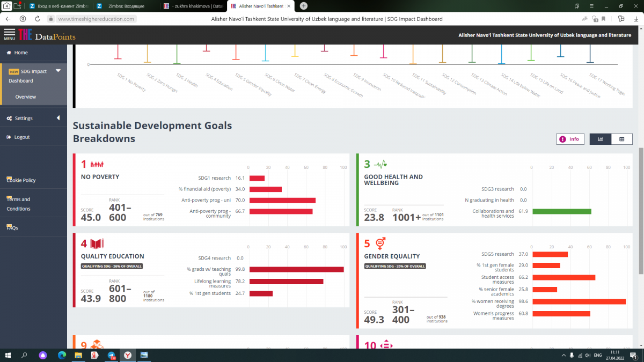Open Settings in the sidebar
The height and width of the screenshot is (362, 644).
[x=24, y=118]
